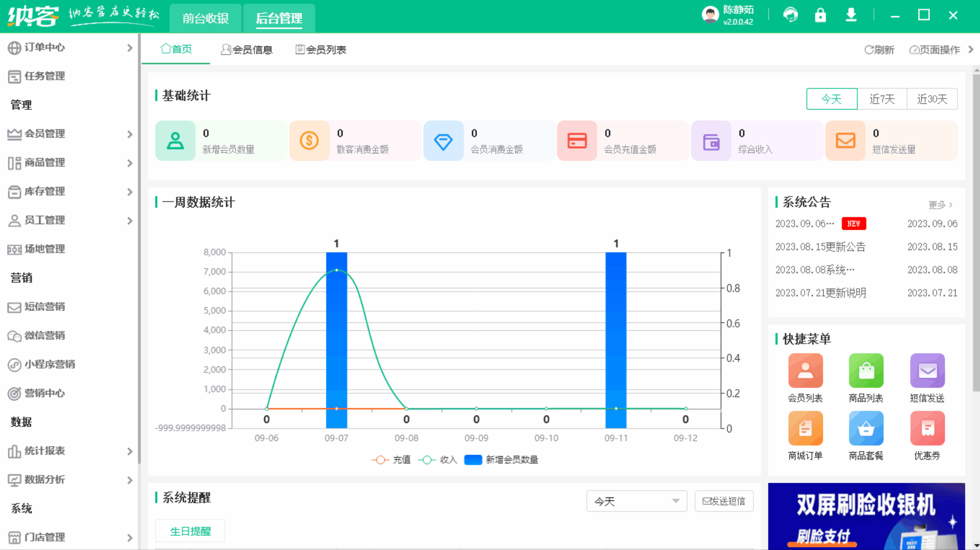Switch to the 会员信息 tab
Image resolution: width=980 pixels, height=550 pixels.
tap(247, 50)
